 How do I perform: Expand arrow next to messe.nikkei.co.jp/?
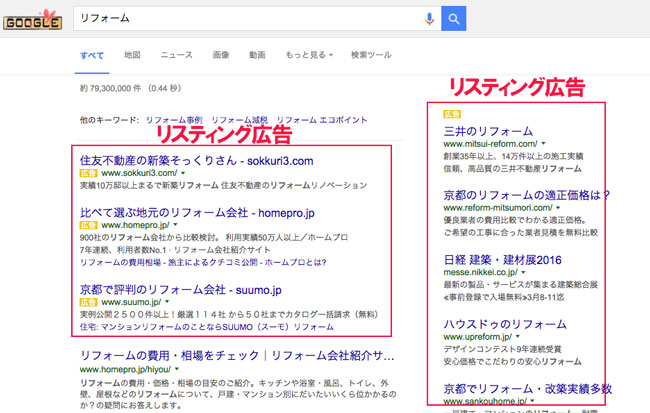(x=524, y=272)
